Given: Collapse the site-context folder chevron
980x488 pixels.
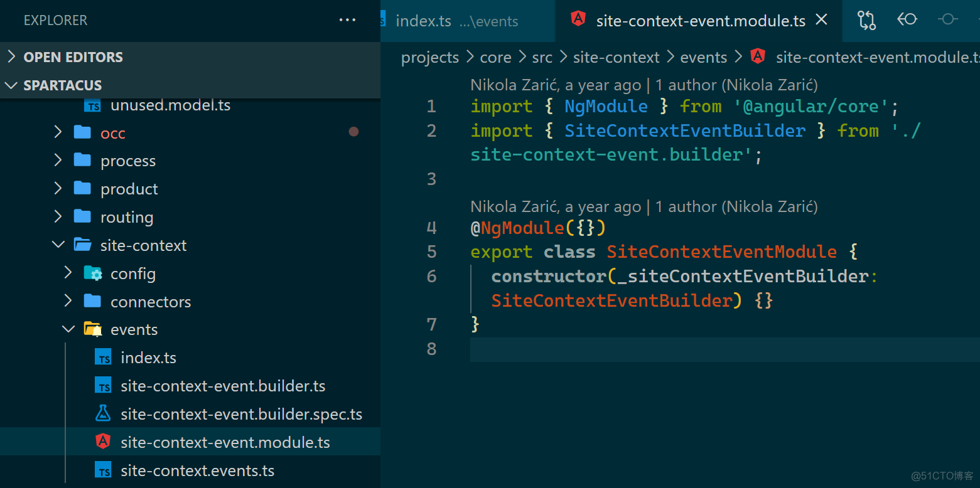Looking at the screenshot, I should coord(58,245).
